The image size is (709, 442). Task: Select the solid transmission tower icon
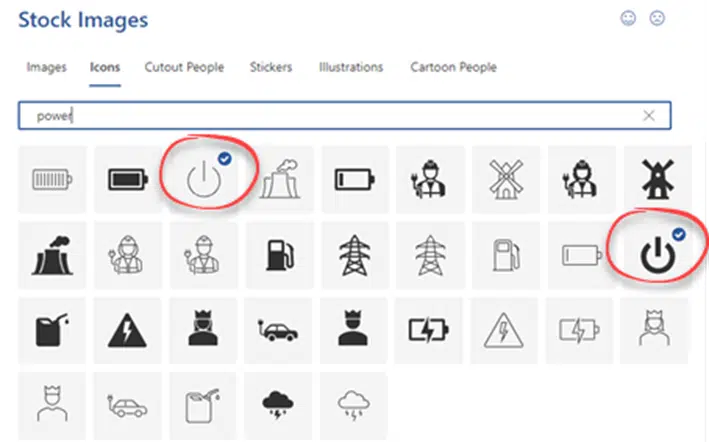(355, 255)
